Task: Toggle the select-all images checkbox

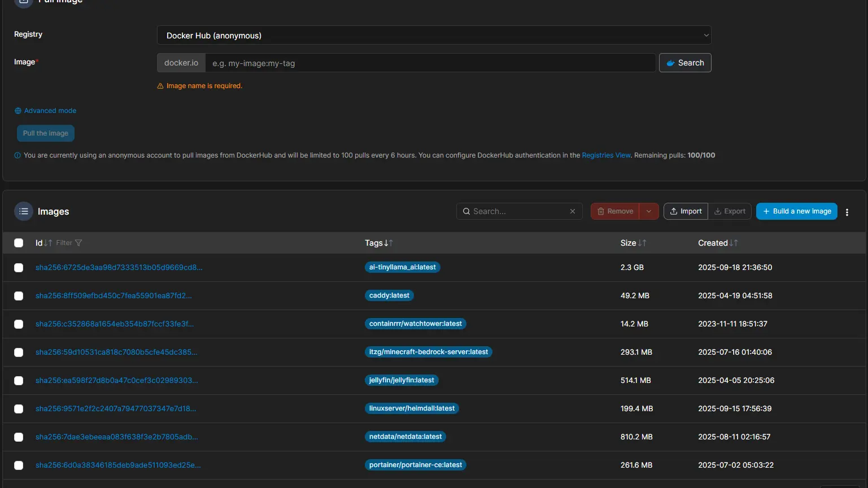Action: pos(19,243)
